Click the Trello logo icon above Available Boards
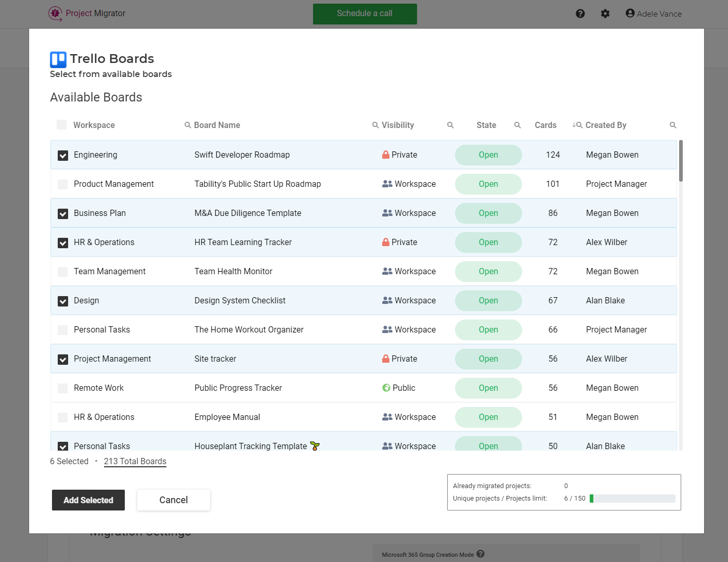 58,59
